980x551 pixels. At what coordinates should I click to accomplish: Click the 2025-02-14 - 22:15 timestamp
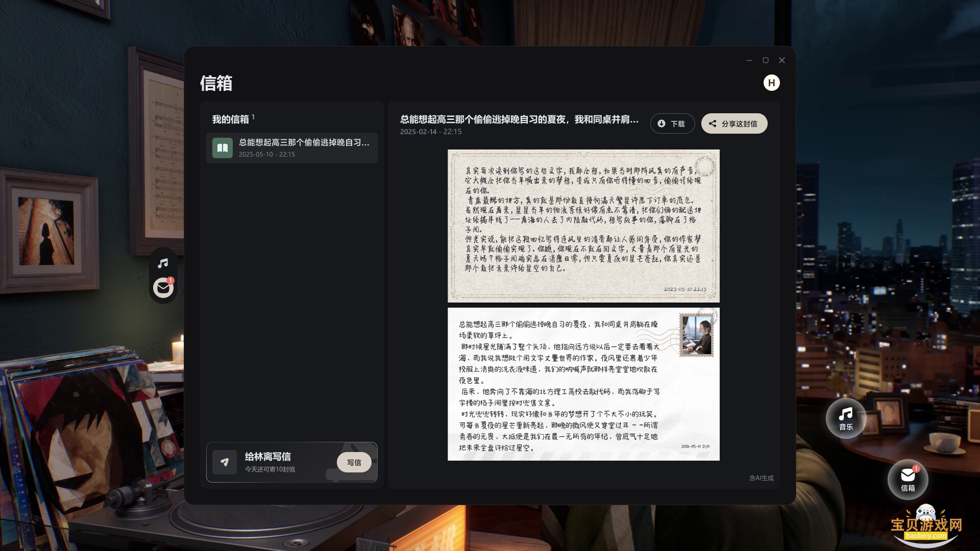coord(431,132)
